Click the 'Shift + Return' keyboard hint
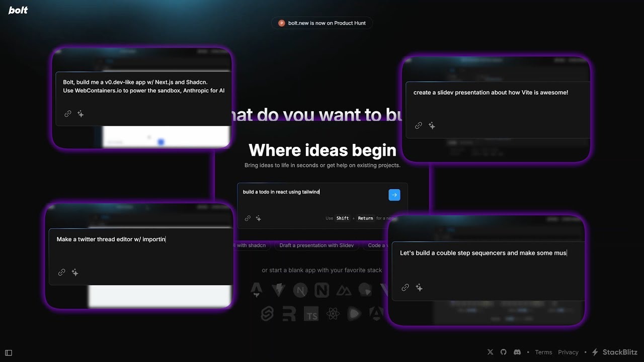Viewport: 644px width, 362px height. pos(355,218)
